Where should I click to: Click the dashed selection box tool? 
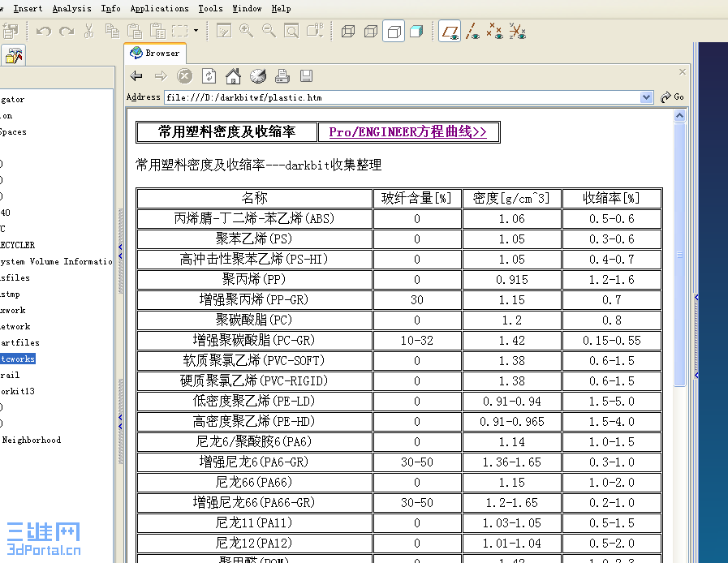[x=180, y=31]
